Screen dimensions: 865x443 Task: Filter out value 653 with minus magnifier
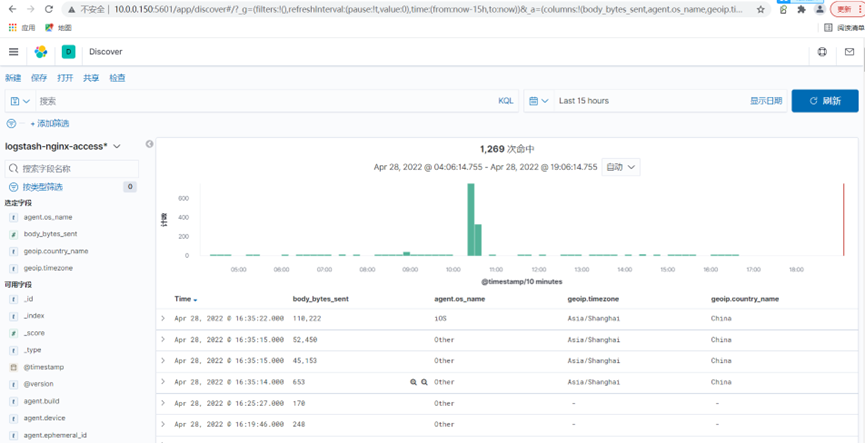tap(424, 382)
